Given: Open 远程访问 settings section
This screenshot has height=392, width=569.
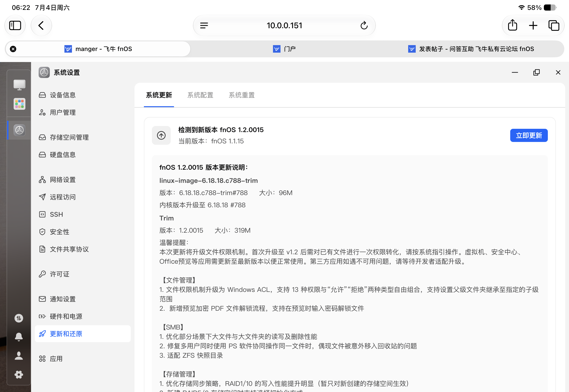Looking at the screenshot, I should click(83, 197).
